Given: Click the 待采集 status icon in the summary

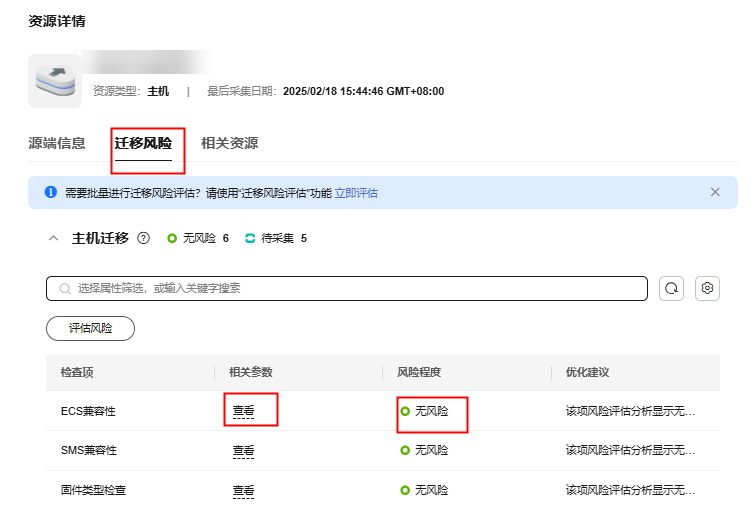Looking at the screenshot, I should pyautogui.click(x=250, y=238).
